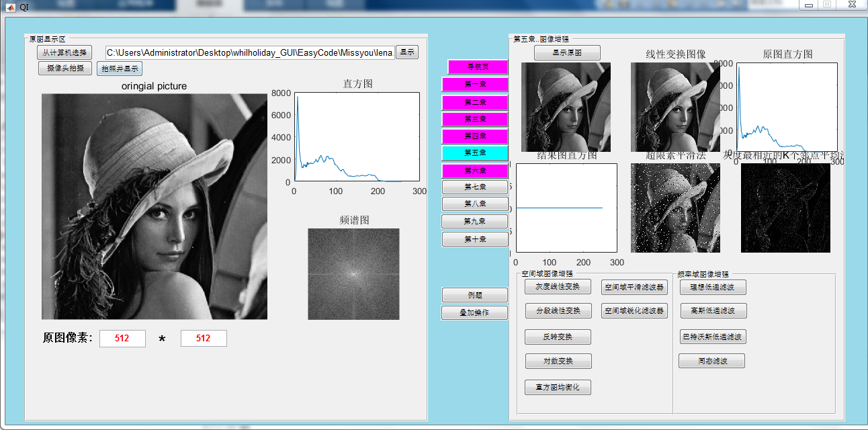Open the 第十章 chapter

(475, 239)
